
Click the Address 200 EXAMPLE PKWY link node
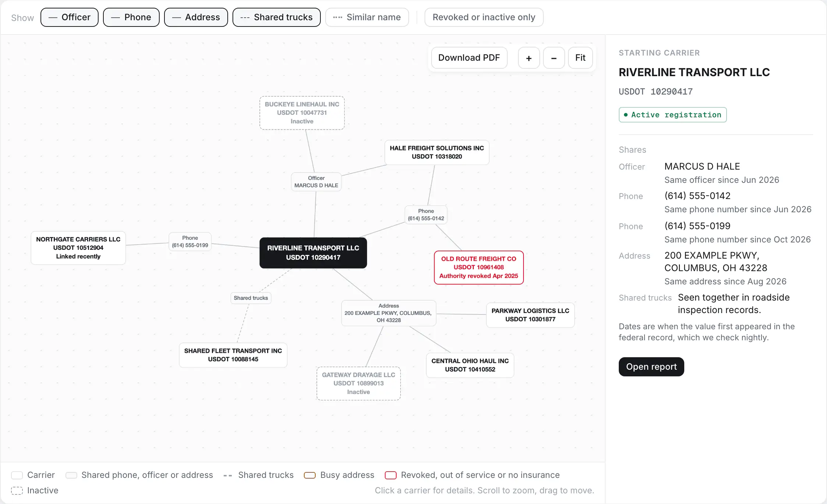click(x=389, y=313)
